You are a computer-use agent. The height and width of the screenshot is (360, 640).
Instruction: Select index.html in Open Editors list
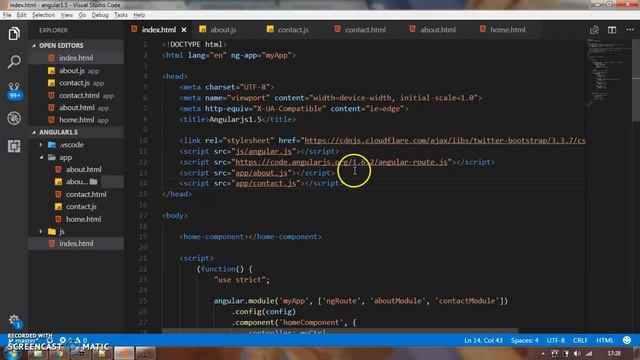click(76, 58)
